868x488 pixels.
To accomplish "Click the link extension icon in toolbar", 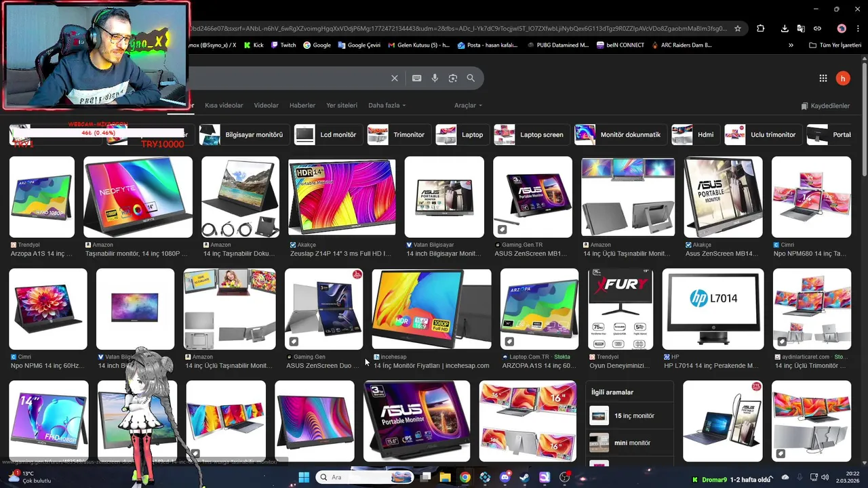I will pyautogui.click(x=817, y=28).
